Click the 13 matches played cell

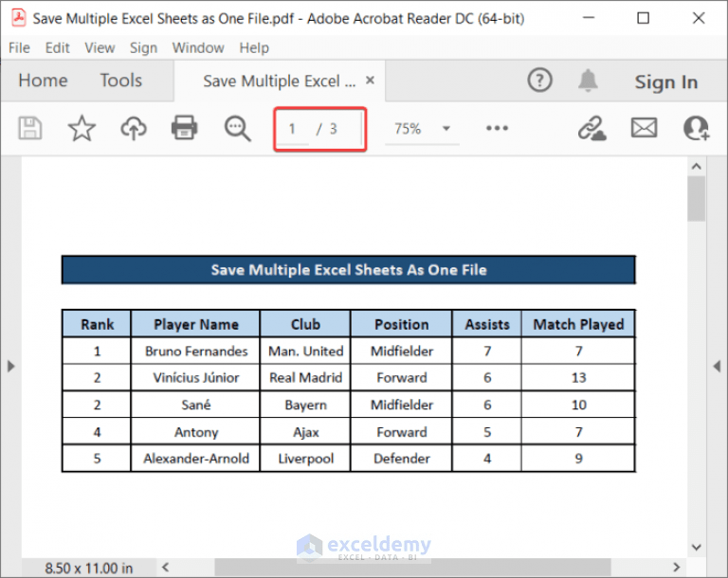578,377
